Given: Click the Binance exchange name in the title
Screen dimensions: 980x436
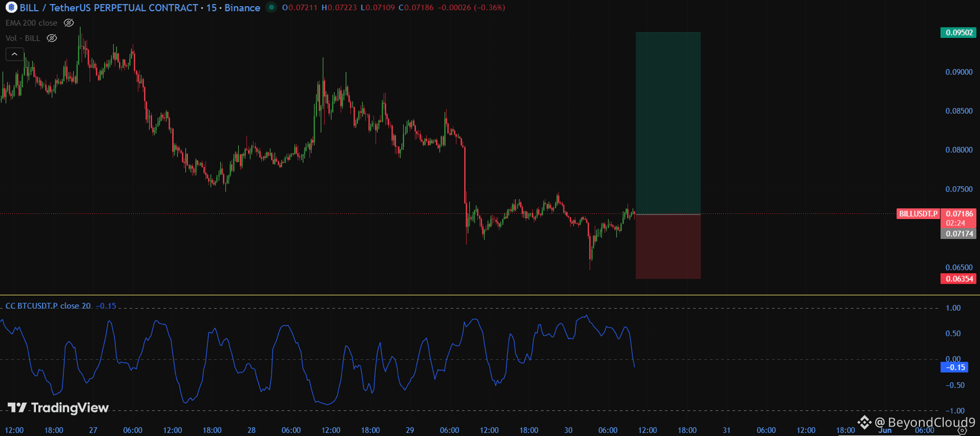Looking at the screenshot, I should coord(242,7).
